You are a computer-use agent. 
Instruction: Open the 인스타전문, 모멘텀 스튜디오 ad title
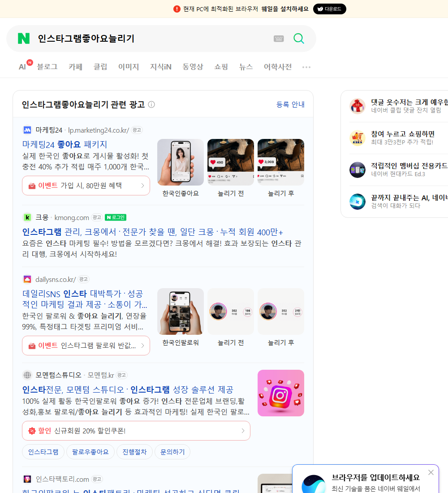pyautogui.click(x=128, y=389)
